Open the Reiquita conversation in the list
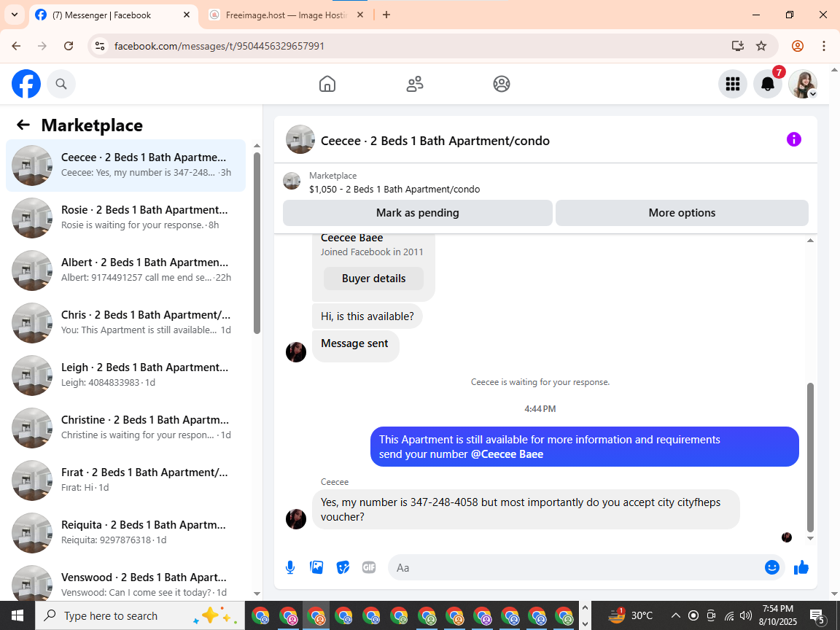The height and width of the screenshot is (630, 840). (126, 532)
